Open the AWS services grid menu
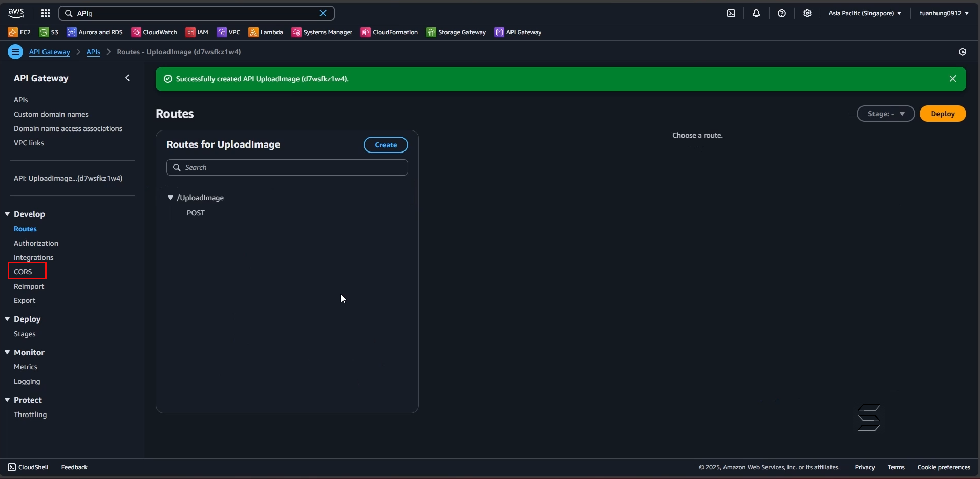980x479 pixels. click(46, 13)
